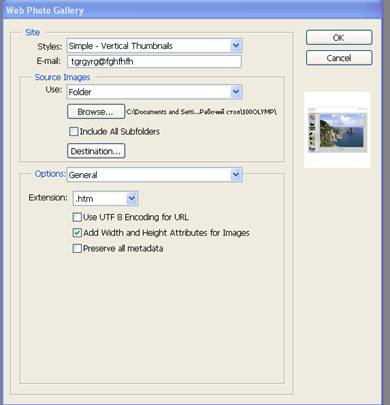Image resolution: width=390 pixels, height=405 pixels.
Task: Click inside the E-mail text field
Action: [154, 62]
